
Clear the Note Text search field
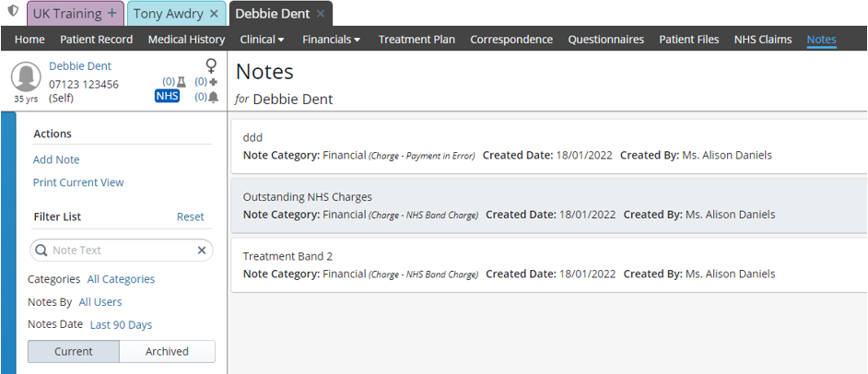pyautogui.click(x=202, y=251)
